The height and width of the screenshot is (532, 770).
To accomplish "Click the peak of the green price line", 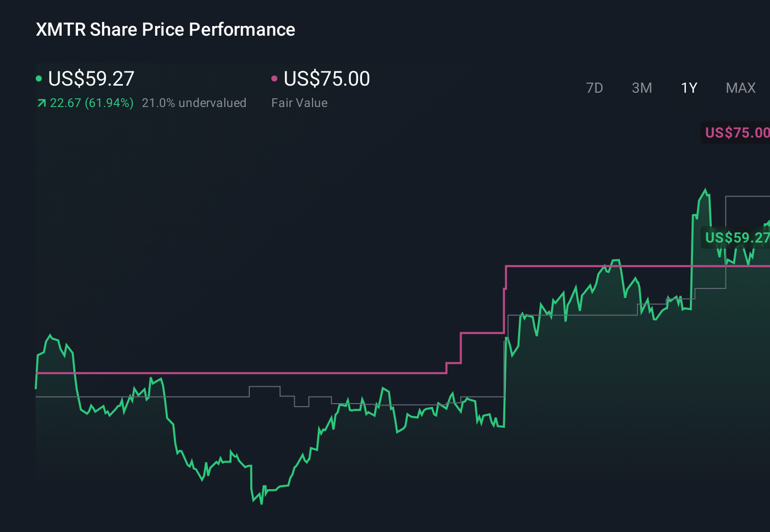I will coord(705,189).
